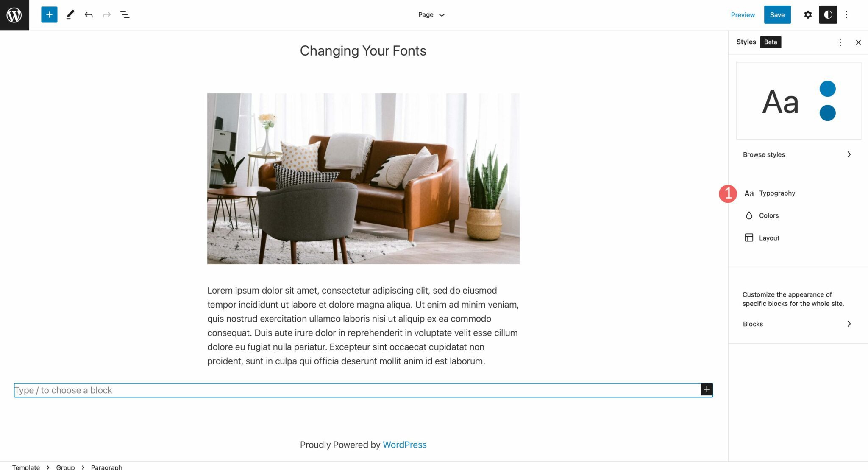
Task: Toggle the Colors section visibility
Action: [769, 215]
